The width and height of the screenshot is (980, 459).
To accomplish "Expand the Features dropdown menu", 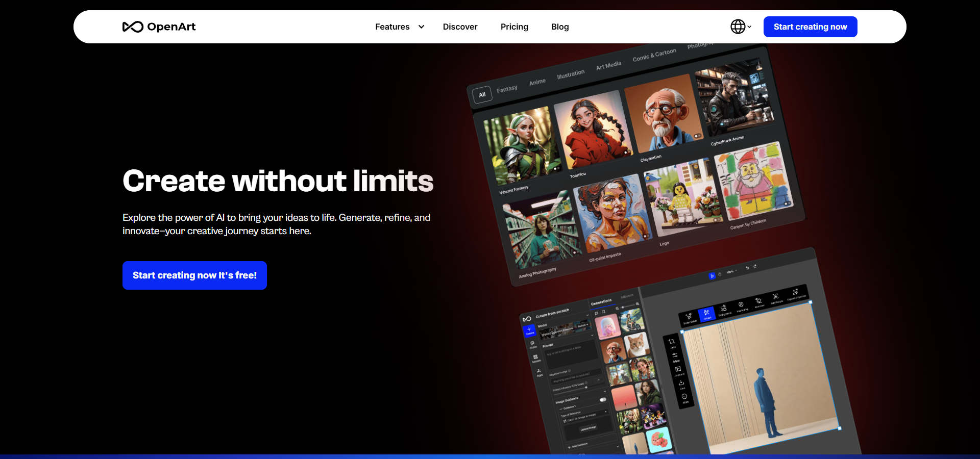I will 399,27.
